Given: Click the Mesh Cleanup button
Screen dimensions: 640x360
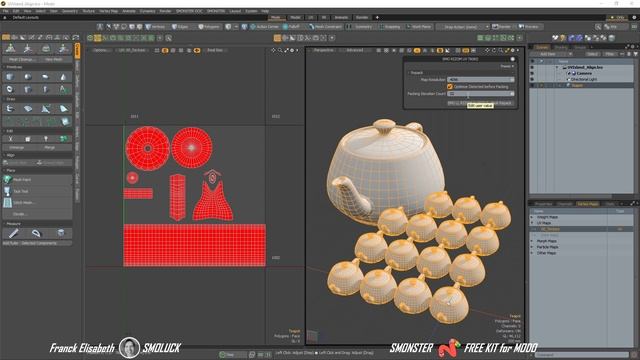Looking at the screenshot, I should click(x=22, y=60).
